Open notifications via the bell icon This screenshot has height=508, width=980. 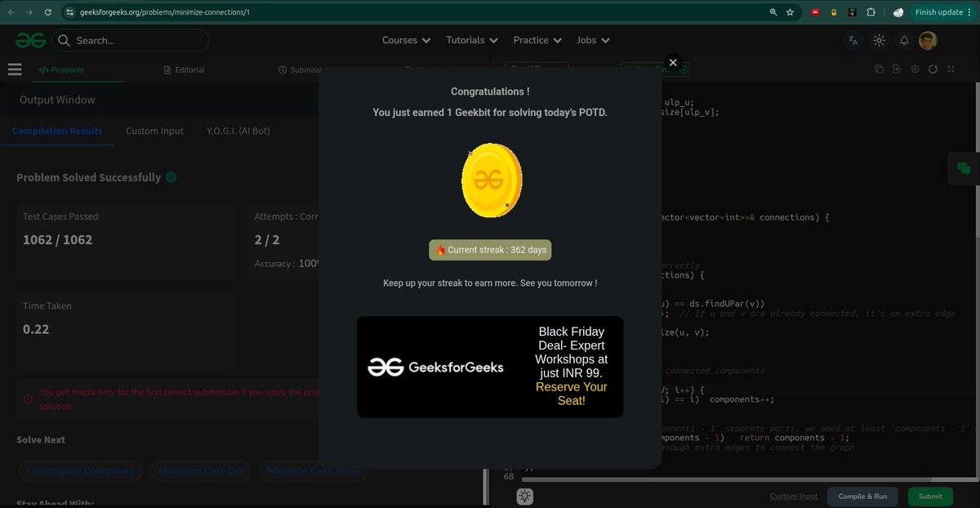(903, 40)
